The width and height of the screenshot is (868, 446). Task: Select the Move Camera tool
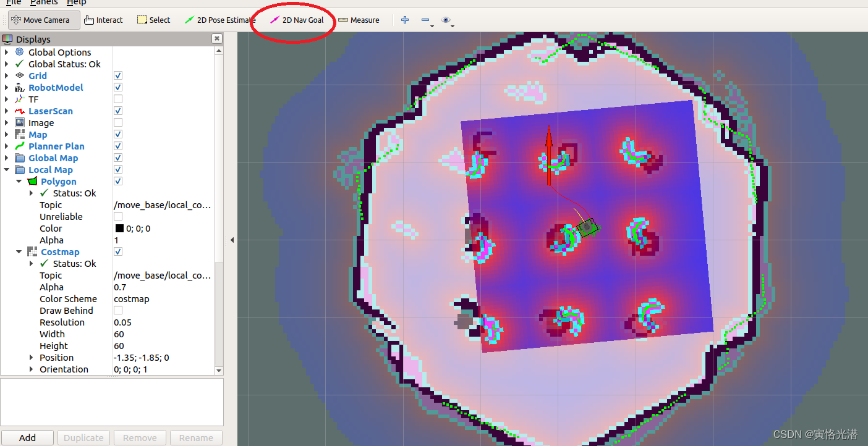coord(44,20)
